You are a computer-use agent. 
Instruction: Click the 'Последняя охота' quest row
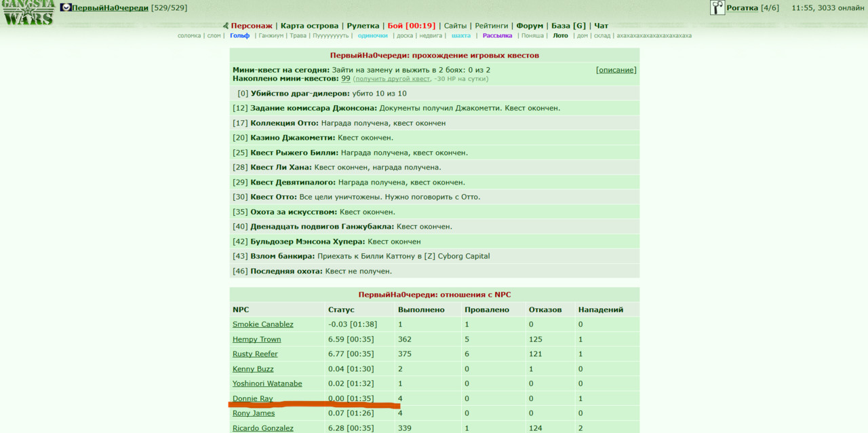435,271
